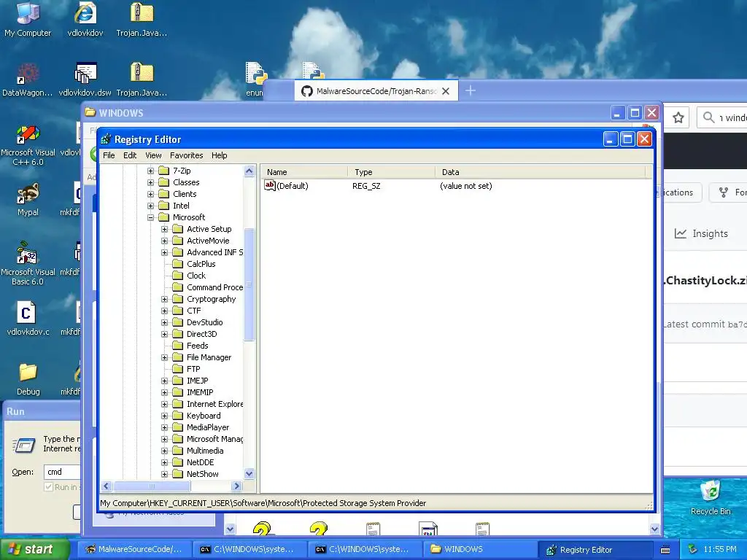
Task: Select the Multimedia tree item
Action: pyautogui.click(x=205, y=451)
